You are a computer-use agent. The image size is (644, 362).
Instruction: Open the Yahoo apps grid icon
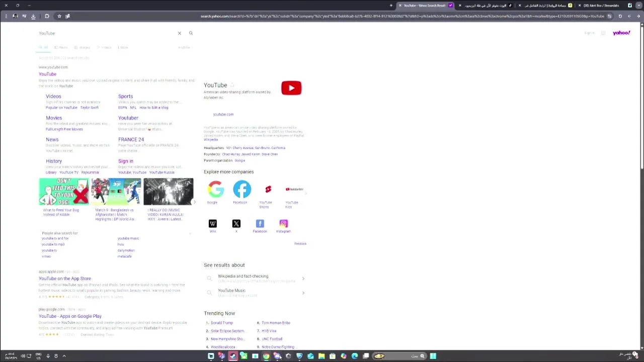tap(603, 33)
